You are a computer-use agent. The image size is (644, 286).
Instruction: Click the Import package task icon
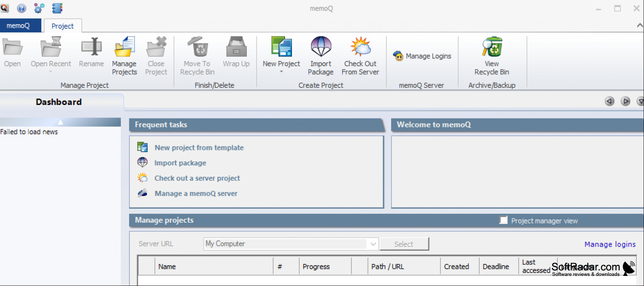tap(142, 163)
